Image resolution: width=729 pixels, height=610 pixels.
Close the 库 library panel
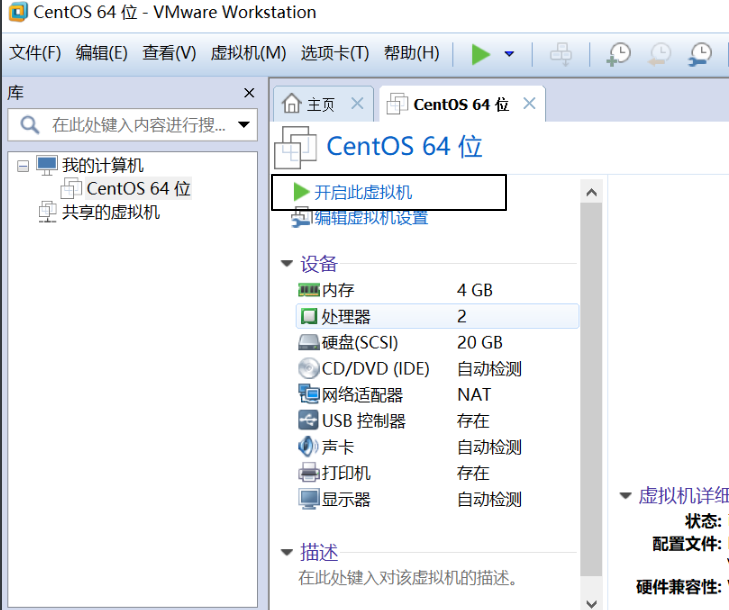pos(249,93)
